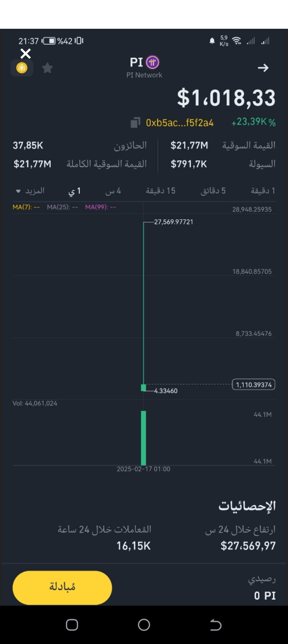Copy contract address with the copy icon

pos(136,123)
